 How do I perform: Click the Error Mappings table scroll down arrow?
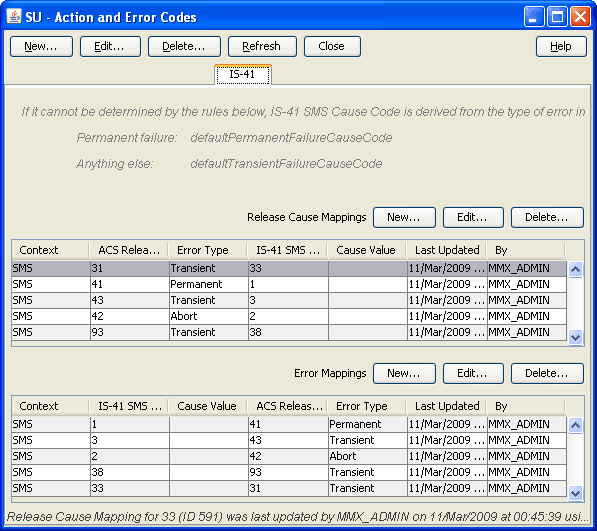[575, 493]
